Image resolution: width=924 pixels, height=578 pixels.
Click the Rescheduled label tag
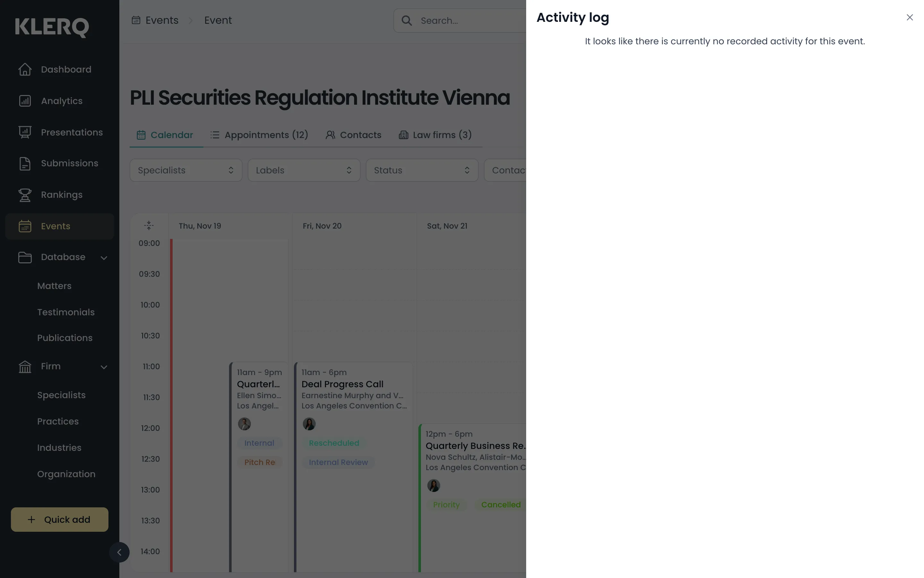pos(334,443)
